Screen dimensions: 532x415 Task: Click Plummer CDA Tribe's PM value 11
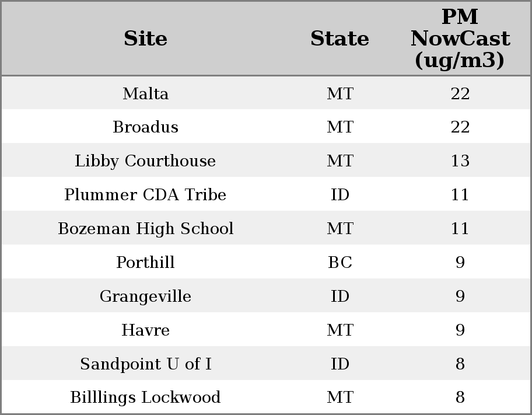tap(460, 195)
